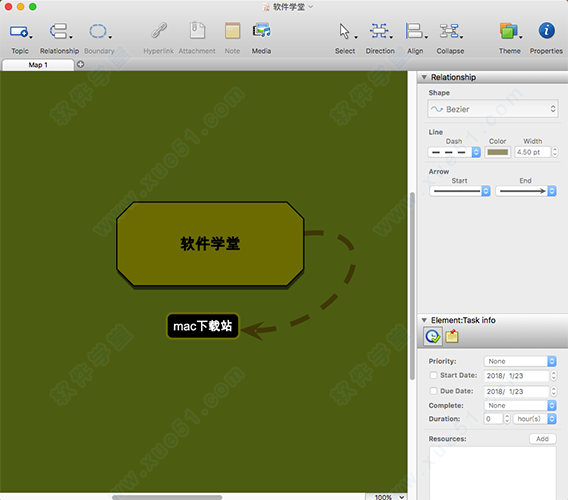Open the Priority dropdown

click(520, 361)
